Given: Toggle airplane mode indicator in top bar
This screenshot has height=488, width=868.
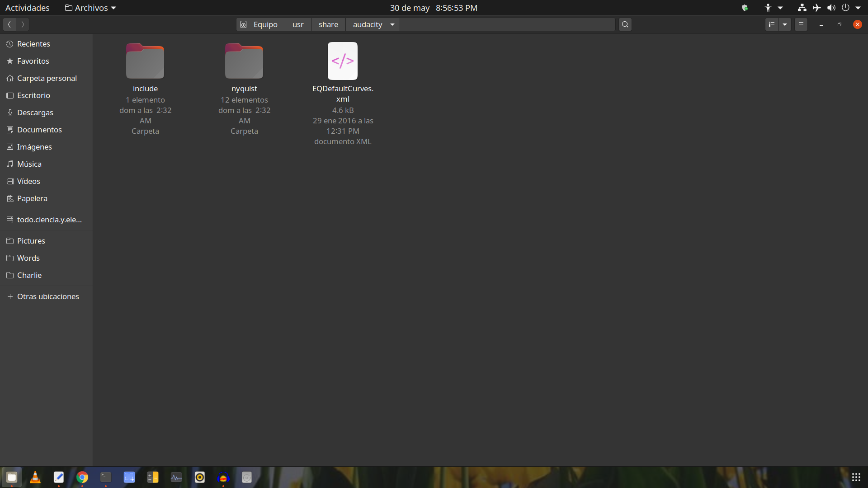Looking at the screenshot, I should pyautogui.click(x=817, y=8).
